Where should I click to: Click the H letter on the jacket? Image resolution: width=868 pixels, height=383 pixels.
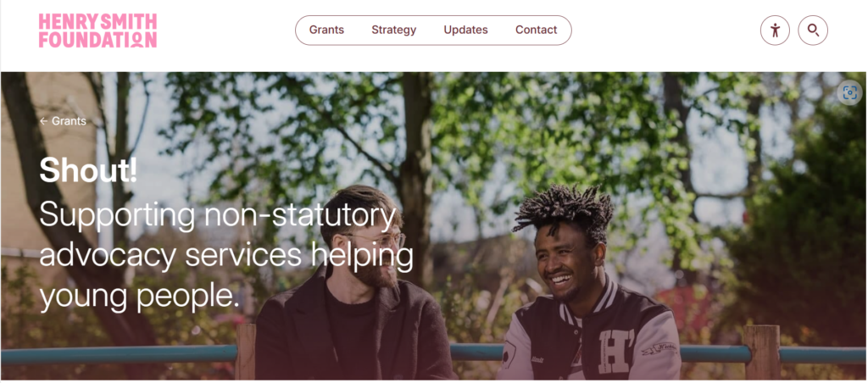point(616,351)
